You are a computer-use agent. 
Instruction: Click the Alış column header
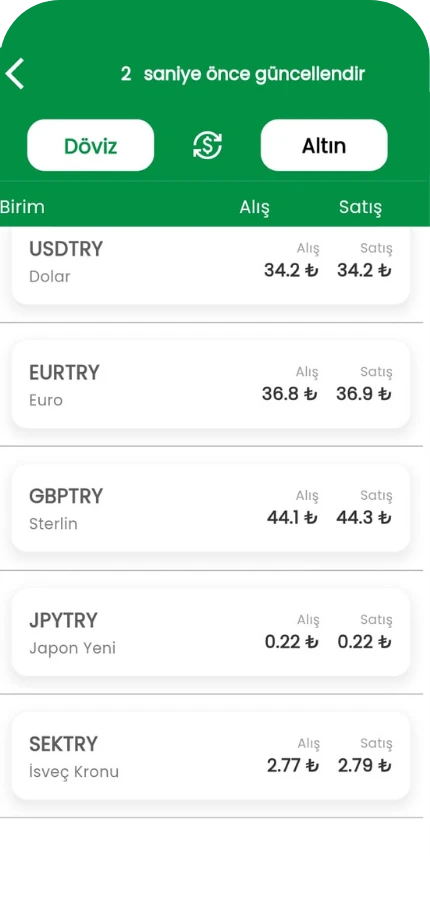click(254, 207)
